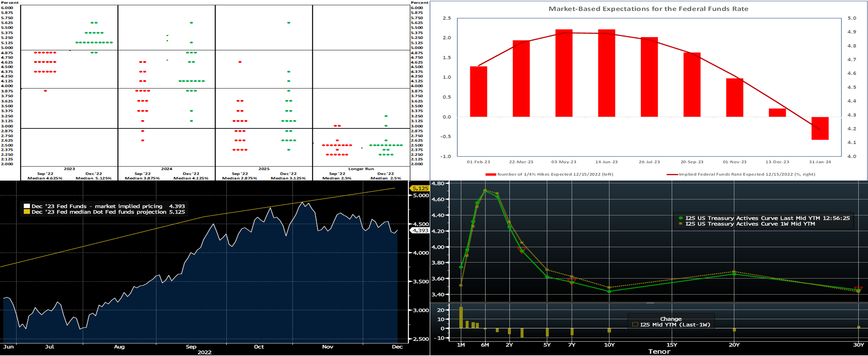Click the tall 1M change bar
This screenshot has height=356, width=868.
pos(461,317)
